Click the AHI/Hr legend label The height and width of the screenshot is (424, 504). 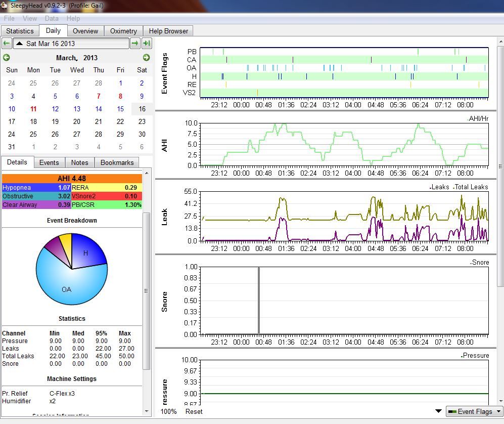(478, 118)
